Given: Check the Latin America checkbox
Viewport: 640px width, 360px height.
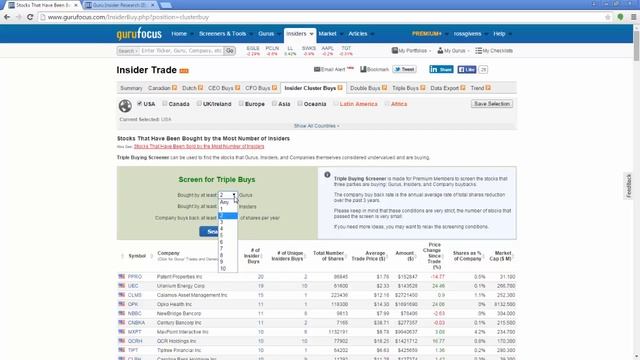Looking at the screenshot, I should tap(336, 104).
